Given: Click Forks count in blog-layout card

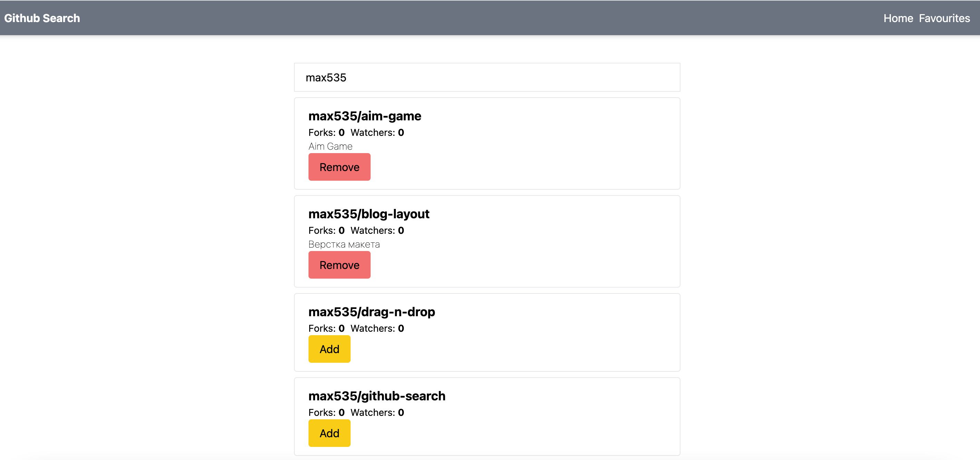Looking at the screenshot, I should pos(326,231).
